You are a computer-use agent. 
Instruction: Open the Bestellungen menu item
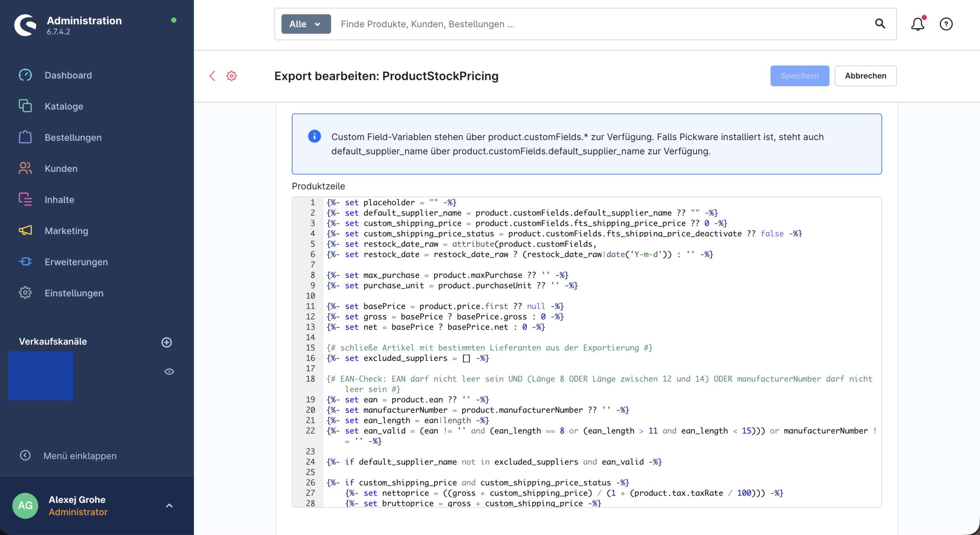pyautogui.click(x=73, y=137)
